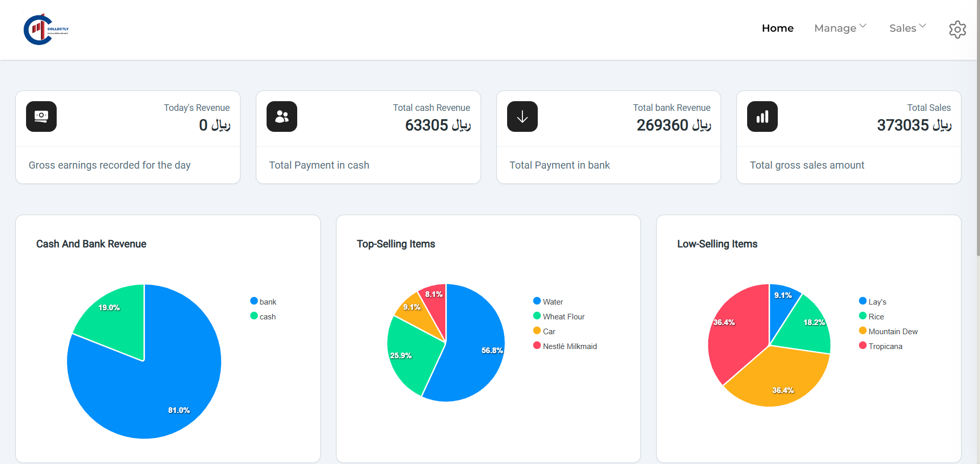Click the Today's Revenue banknote icon

(41, 117)
